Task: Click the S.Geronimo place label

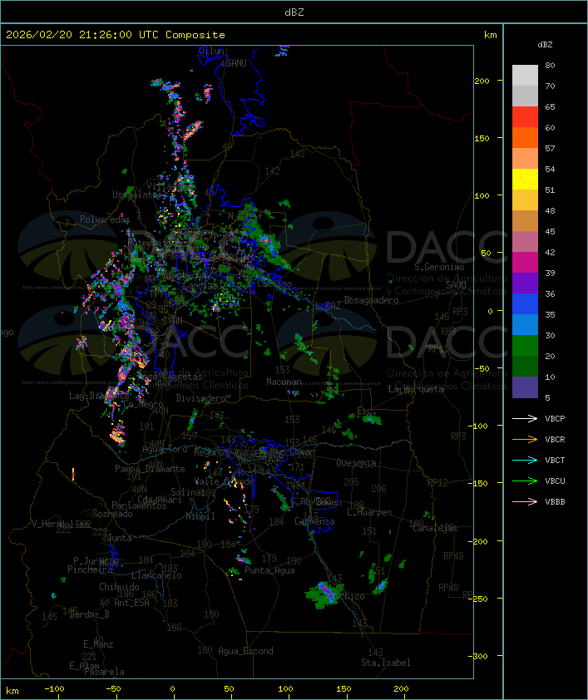Action: pyautogui.click(x=439, y=267)
